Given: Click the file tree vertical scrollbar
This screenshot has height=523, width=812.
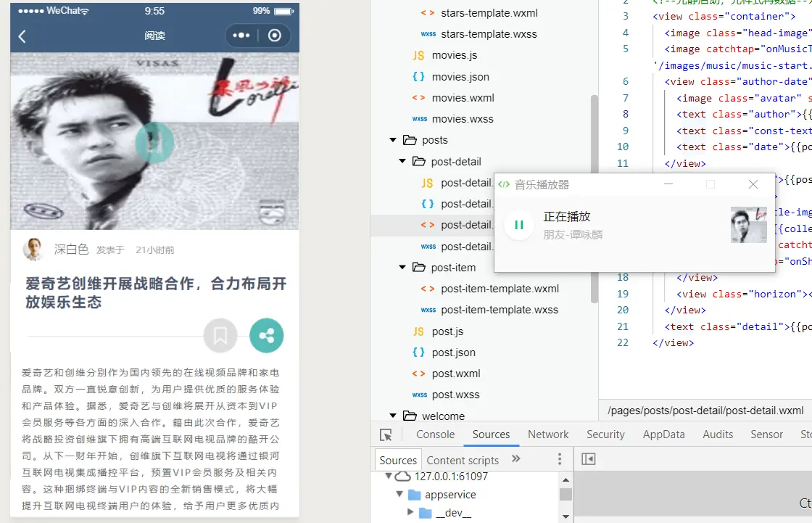Looking at the screenshot, I should 594,199.
